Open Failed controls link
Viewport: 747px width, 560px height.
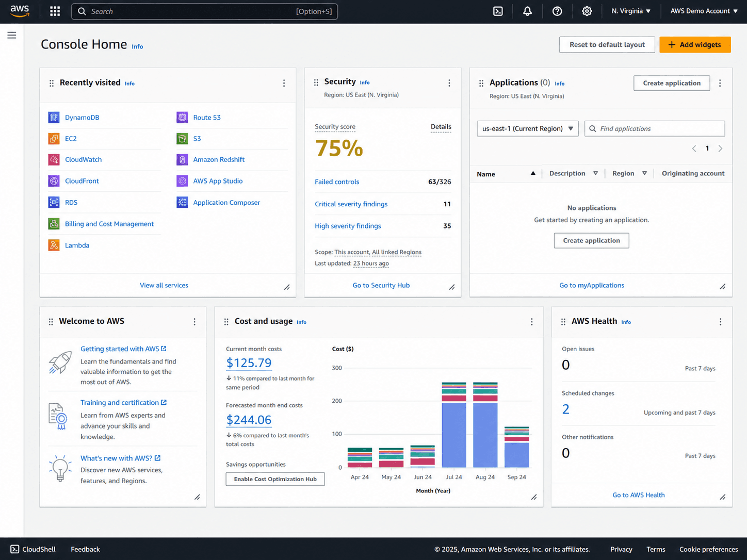(337, 182)
